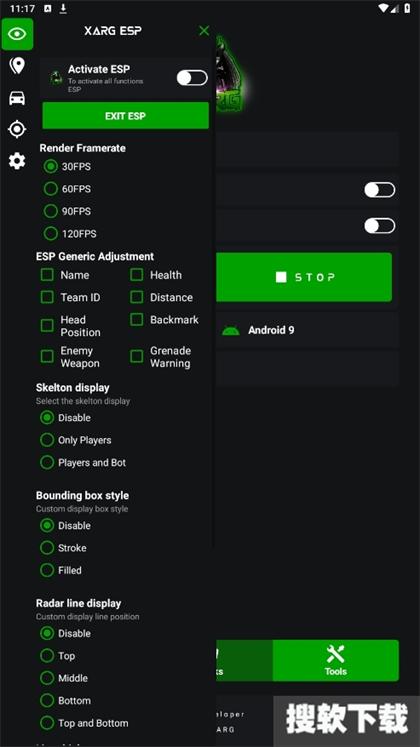Screen dimensions: 420x747
Task: Check the Grenade Warning option
Action: point(137,356)
